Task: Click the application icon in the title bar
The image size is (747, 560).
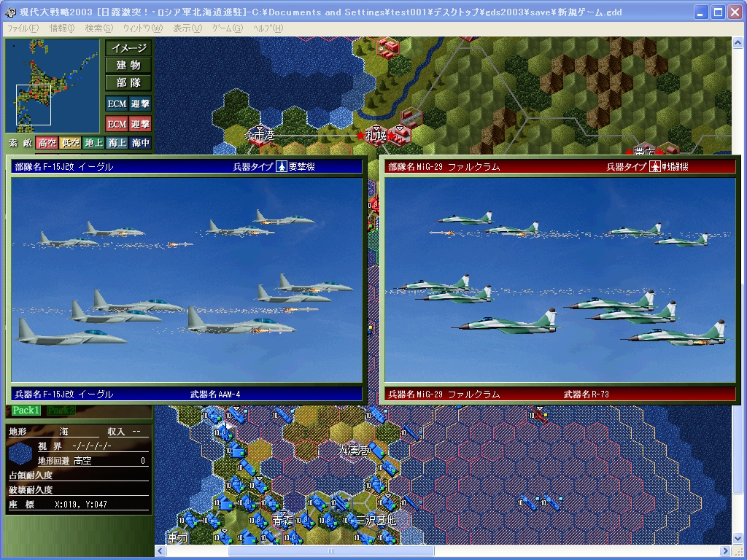Action: [10, 12]
